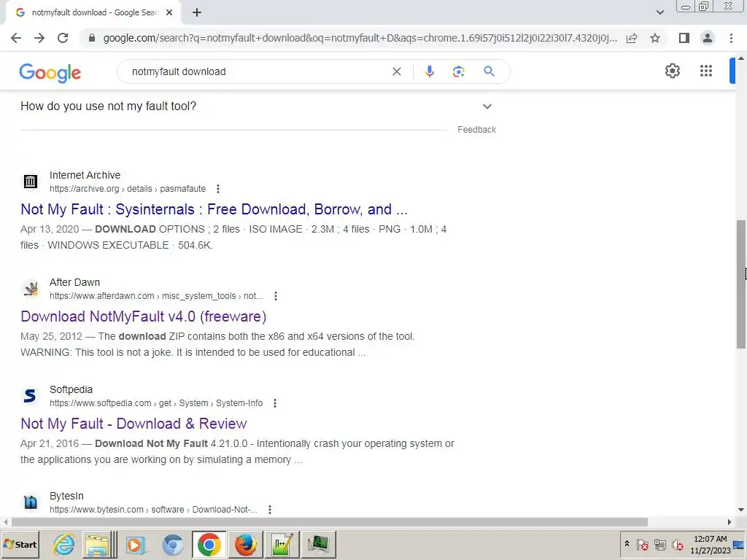Viewport: 747px width, 560px height.
Task: Click the scroll down arrow
Action: 741,510
